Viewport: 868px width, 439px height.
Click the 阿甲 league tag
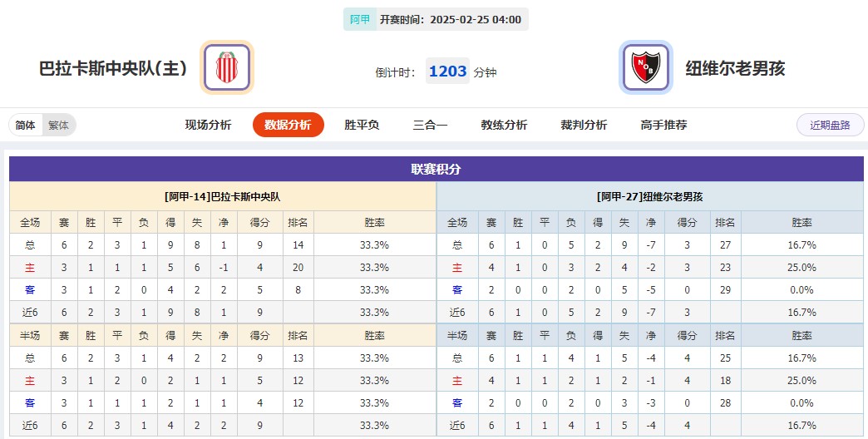(360, 19)
